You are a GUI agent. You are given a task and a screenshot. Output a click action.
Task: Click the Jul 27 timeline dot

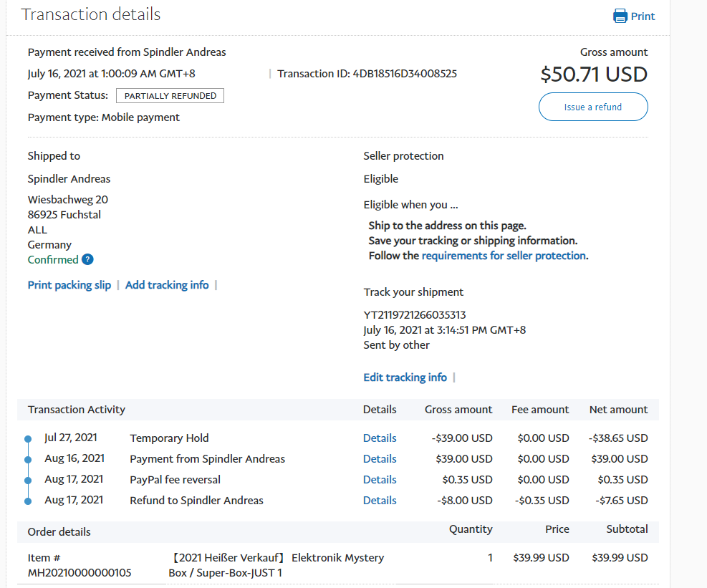tap(28, 438)
